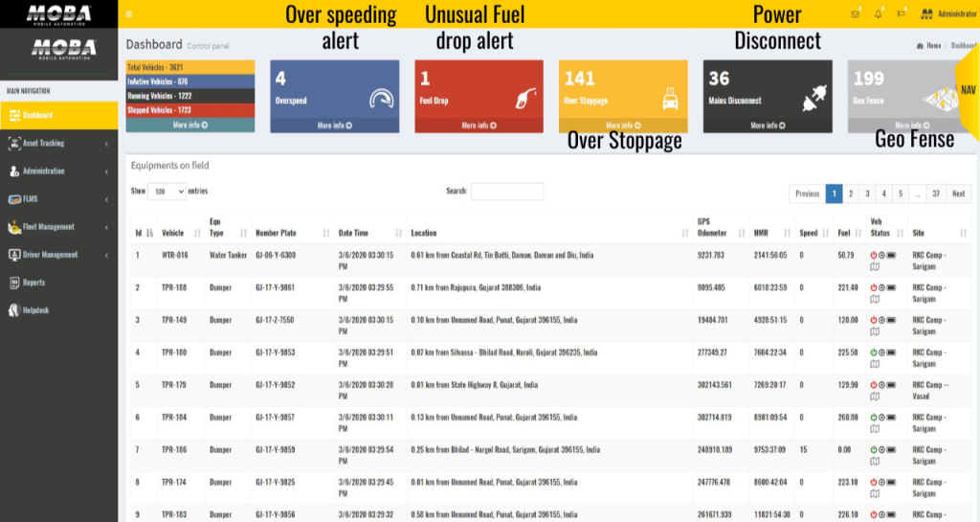
Task: Open the bell alerts icon
Action: click(x=878, y=14)
